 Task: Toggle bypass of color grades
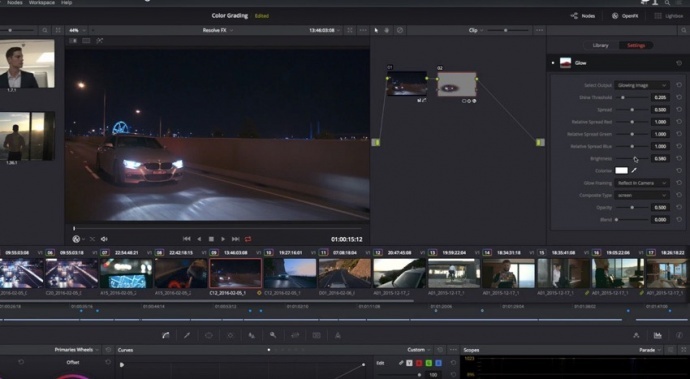[x=400, y=30]
